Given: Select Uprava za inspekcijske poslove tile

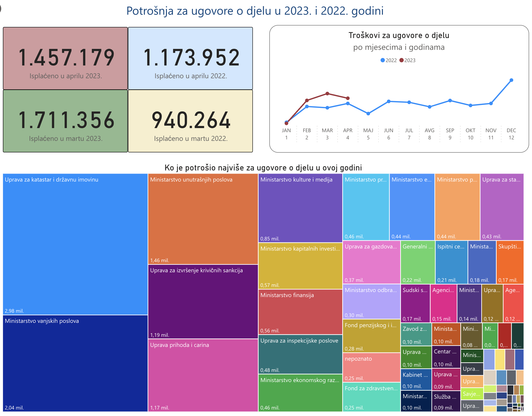Looking at the screenshot, I should click(x=300, y=354).
